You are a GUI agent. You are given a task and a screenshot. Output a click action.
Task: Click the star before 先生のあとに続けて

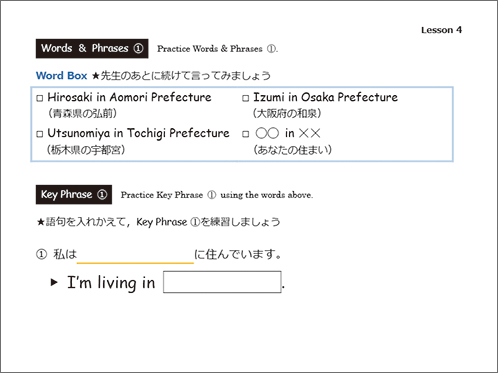point(96,76)
